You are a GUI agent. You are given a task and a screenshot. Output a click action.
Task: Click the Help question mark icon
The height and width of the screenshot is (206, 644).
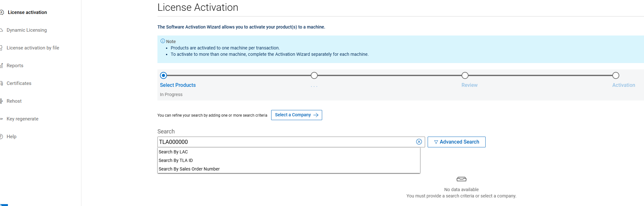tap(2, 137)
